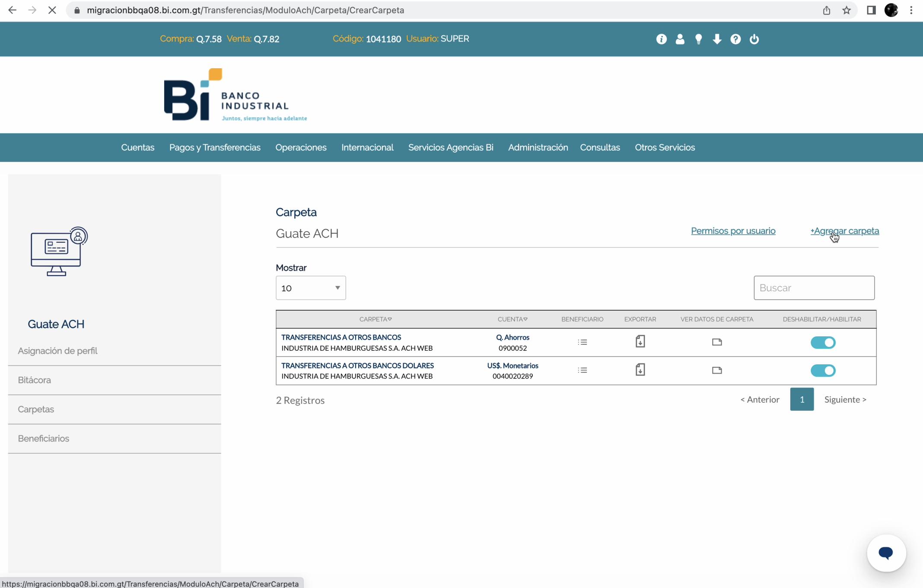
Task: Open the help question mark icon
Action: point(735,39)
